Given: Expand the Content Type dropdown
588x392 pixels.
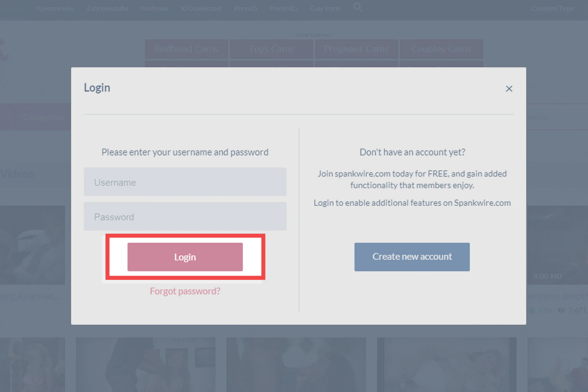Looking at the screenshot, I should [552, 9].
